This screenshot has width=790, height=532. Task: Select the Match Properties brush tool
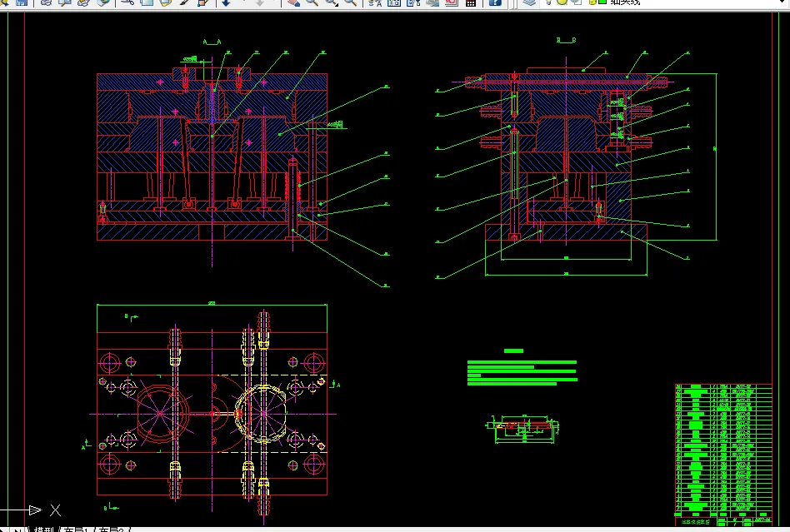[x=184, y=2]
